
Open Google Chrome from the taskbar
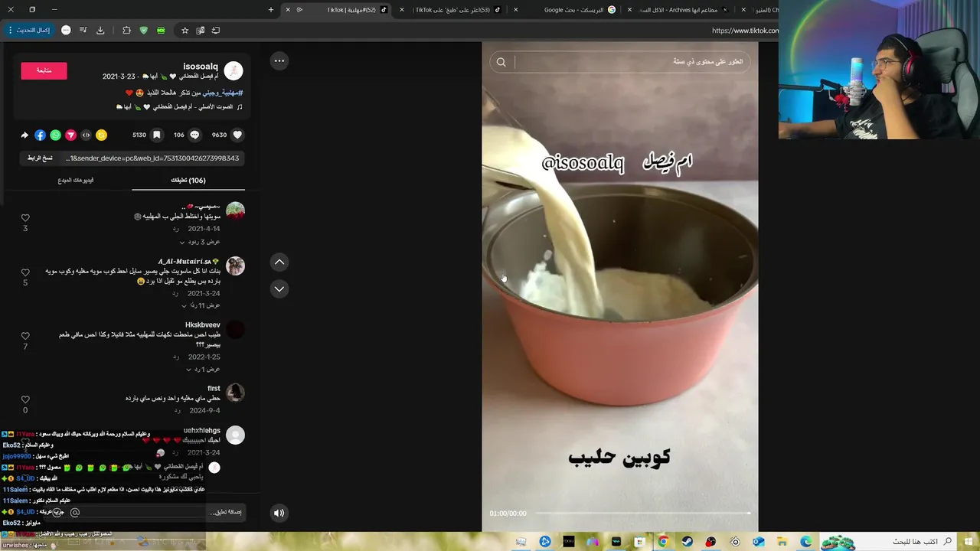(663, 541)
